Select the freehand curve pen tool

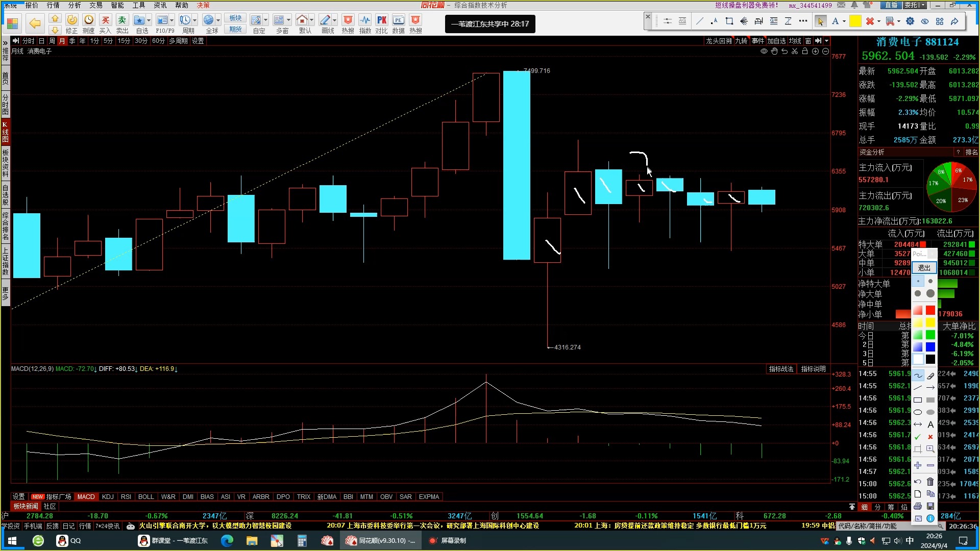pyautogui.click(x=918, y=375)
